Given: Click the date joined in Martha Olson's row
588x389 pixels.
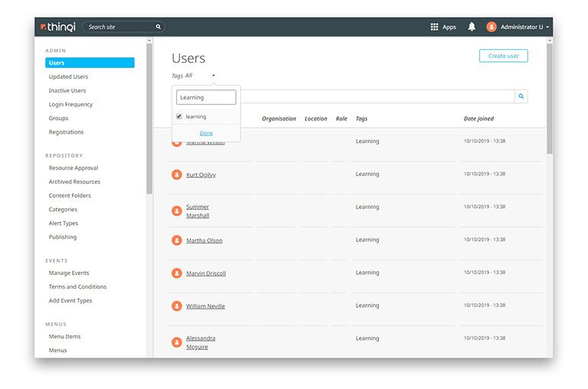Looking at the screenshot, I should 485,240.
